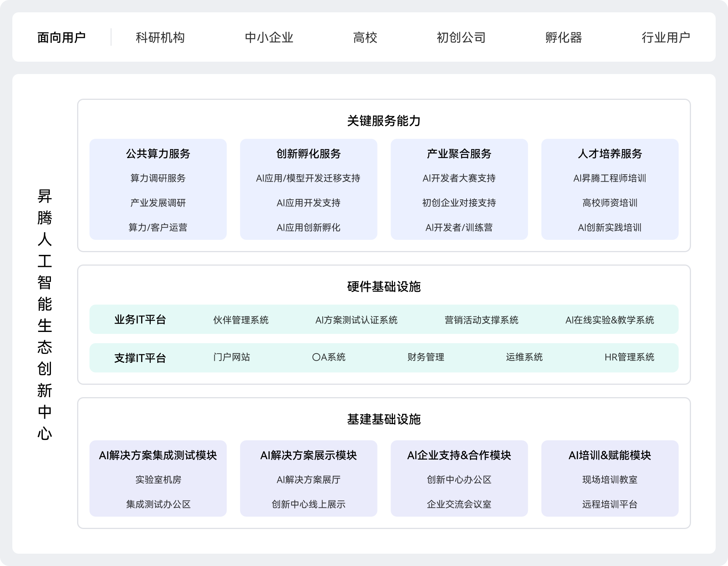Image resolution: width=728 pixels, height=566 pixels.
Task: Select 初创公司 in the user row
Action: pyautogui.click(x=461, y=37)
